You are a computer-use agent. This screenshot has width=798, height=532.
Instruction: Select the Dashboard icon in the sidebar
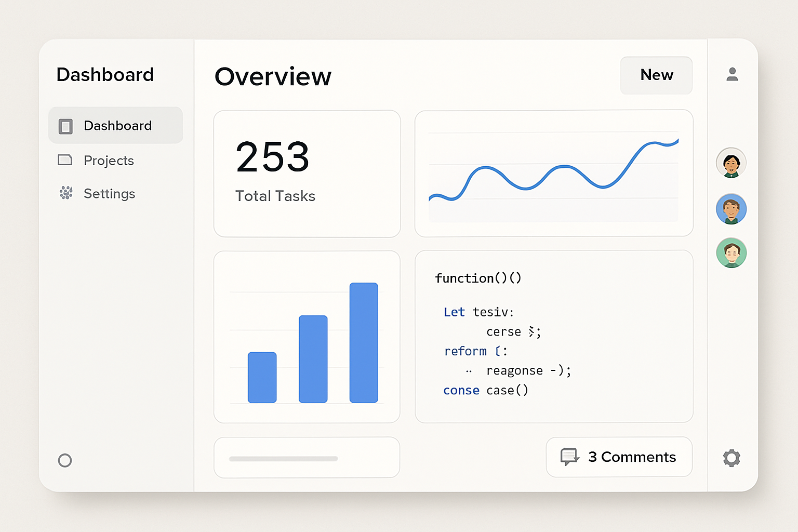pos(65,126)
